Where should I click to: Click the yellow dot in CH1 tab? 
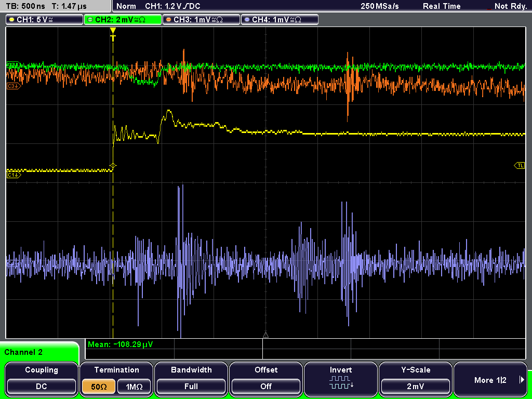tap(12, 20)
